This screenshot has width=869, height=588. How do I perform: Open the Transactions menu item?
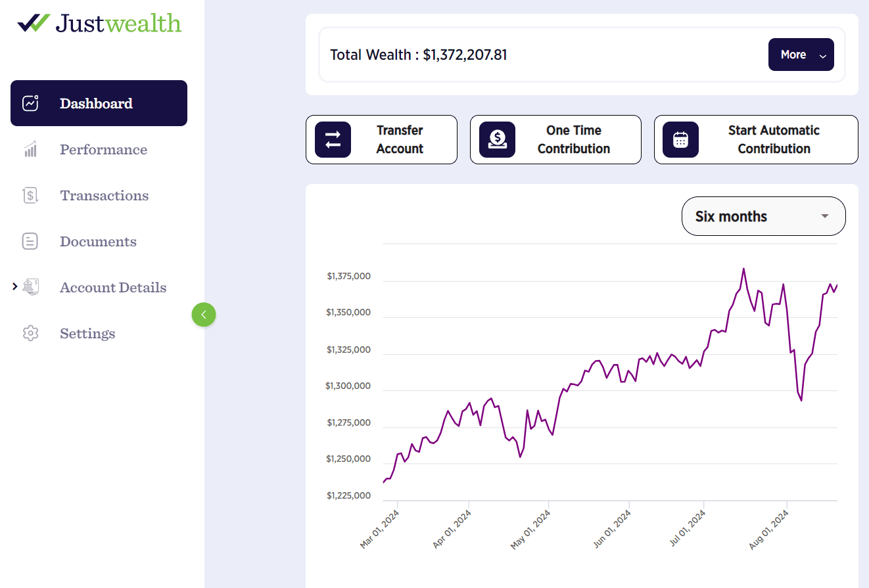[104, 195]
